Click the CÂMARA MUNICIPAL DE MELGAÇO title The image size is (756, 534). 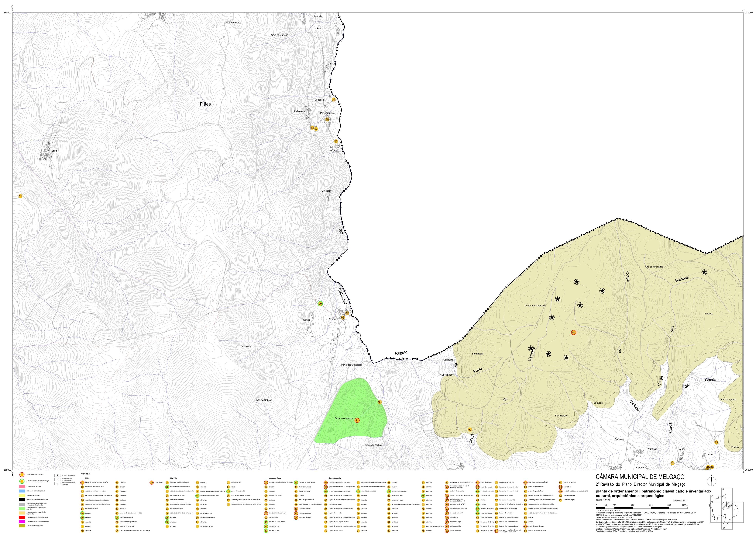(640, 477)
